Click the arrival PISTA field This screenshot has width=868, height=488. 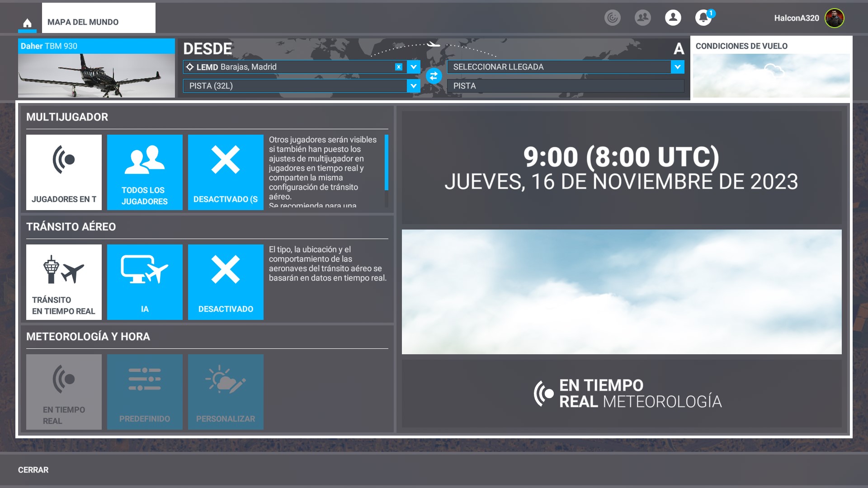click(566, 86)
